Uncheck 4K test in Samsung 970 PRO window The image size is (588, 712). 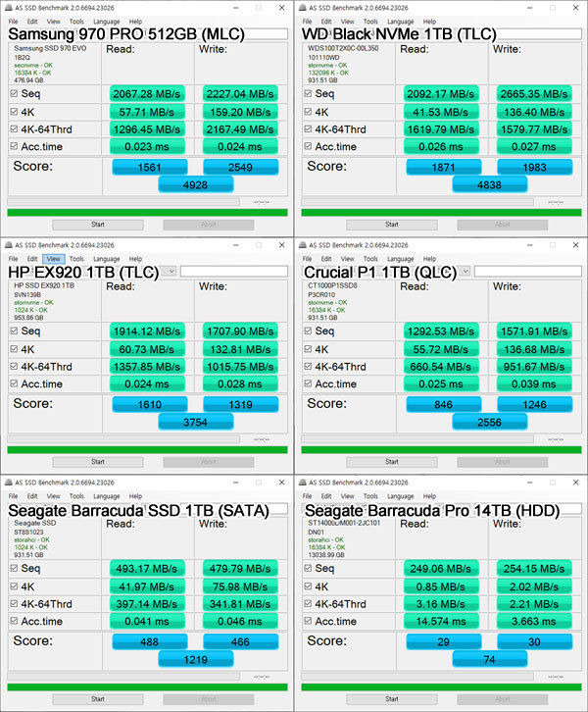14,112
